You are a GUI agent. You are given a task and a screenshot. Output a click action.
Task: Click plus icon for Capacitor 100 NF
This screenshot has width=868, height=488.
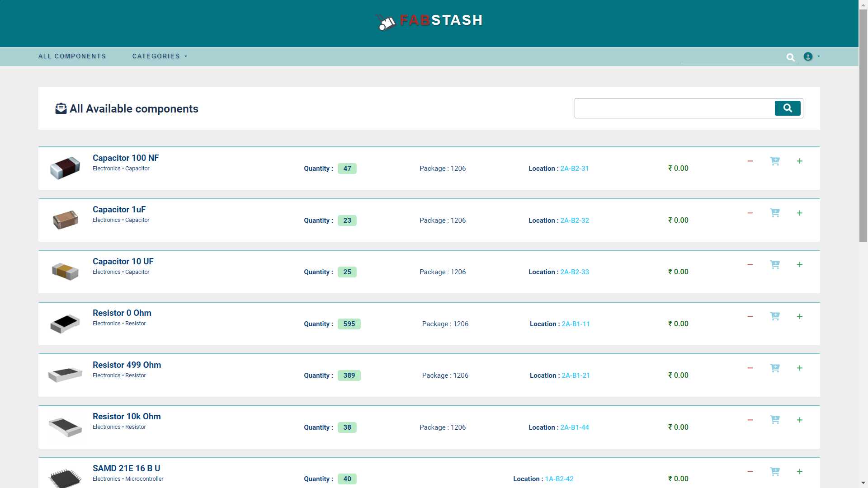pyautogui.click(x=799, y=161)
